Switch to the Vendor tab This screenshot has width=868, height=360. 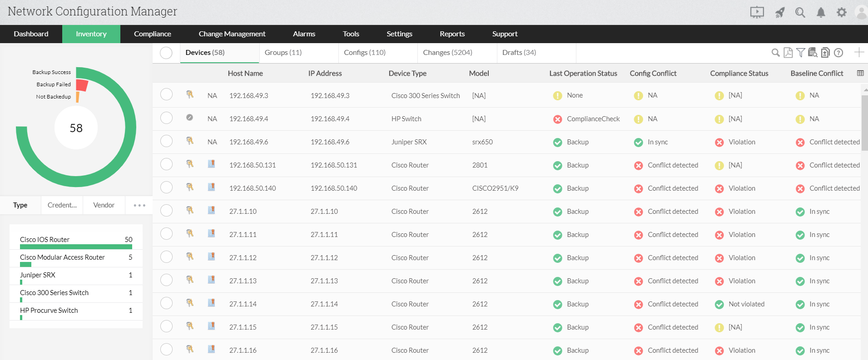click(x=104, y=205)
